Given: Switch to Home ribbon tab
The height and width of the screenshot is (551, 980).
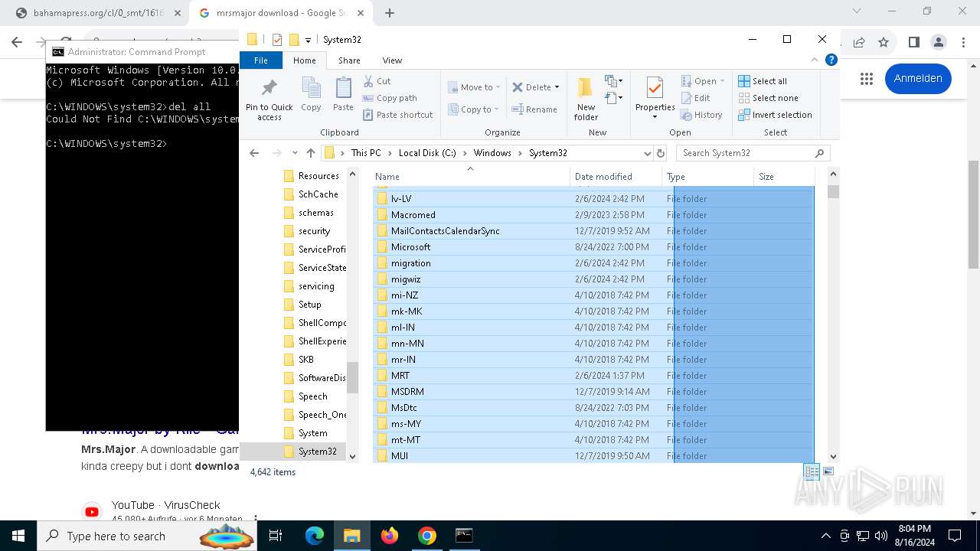Looking at the screenshot, I should click(304, 60).
